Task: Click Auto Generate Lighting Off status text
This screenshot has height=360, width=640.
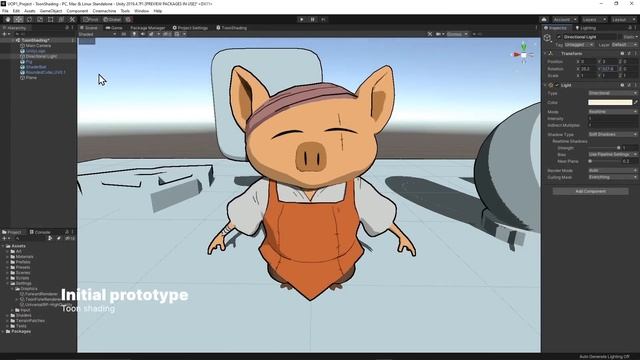Action: click(x=604, y=356)
